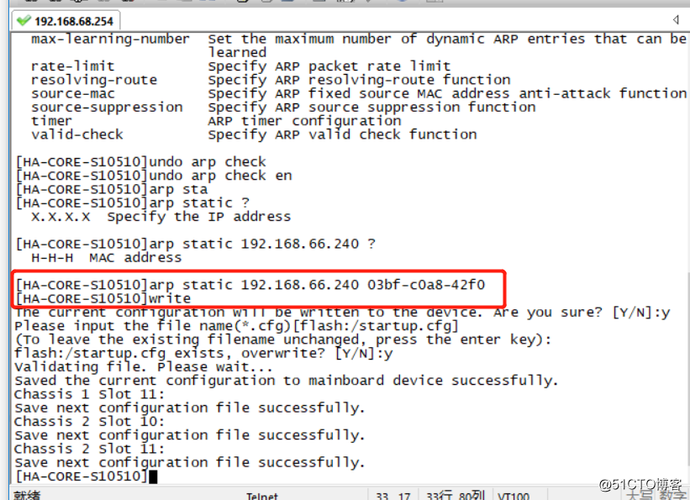Click the VT100 emulation indicator in status bar

514,496
